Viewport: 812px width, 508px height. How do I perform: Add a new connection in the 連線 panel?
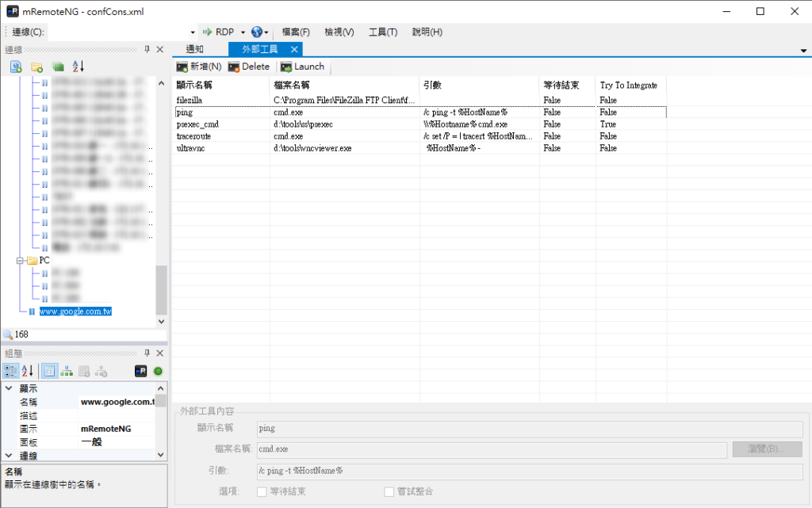[16, 67]
